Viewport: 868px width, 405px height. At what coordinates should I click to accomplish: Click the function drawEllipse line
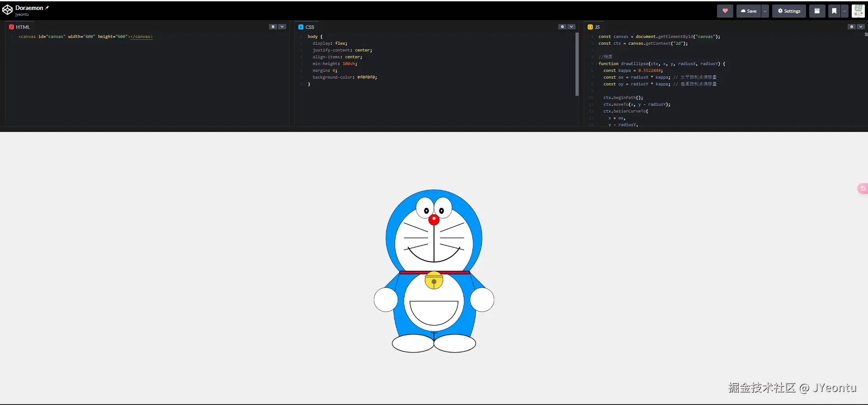(662, 64)
